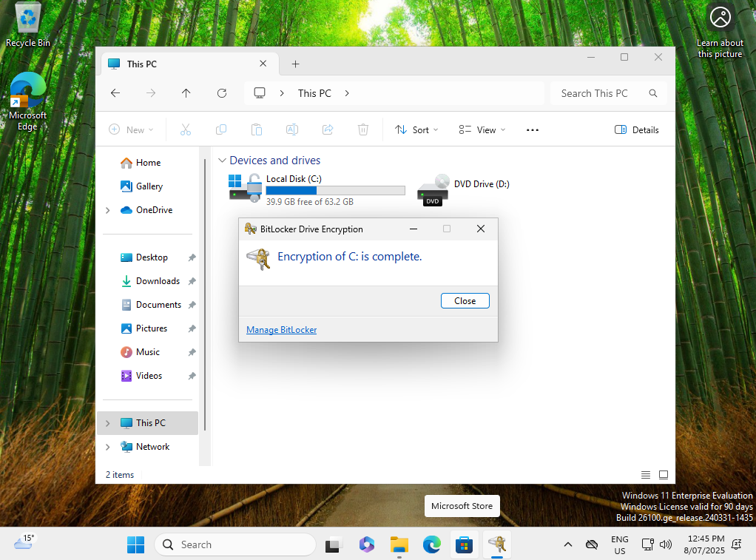Click the Close button in the BitLocker dialog
This screenshot has width=756, height=560.
[465, 301]
